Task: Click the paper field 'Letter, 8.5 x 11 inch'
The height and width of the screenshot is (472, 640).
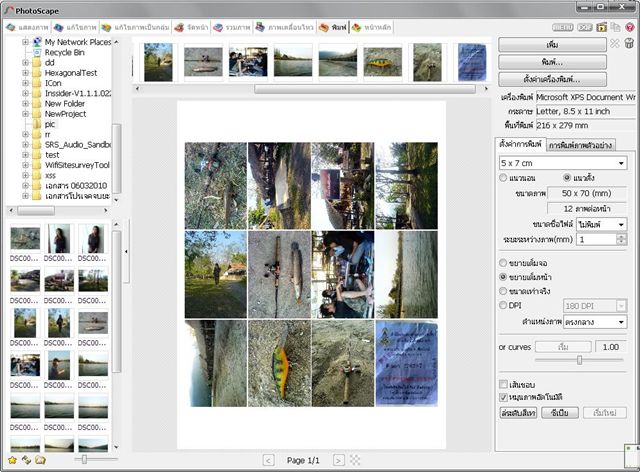Action: point(585,111)
